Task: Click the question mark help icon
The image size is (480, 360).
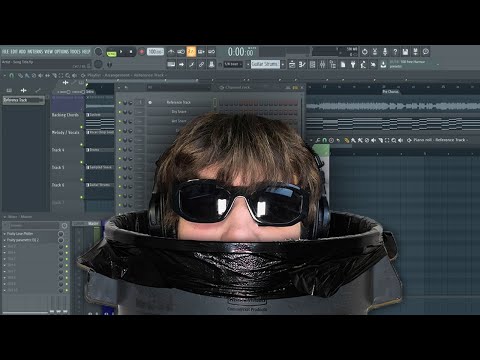Action: pyautogui.click(x=395, y=52)
